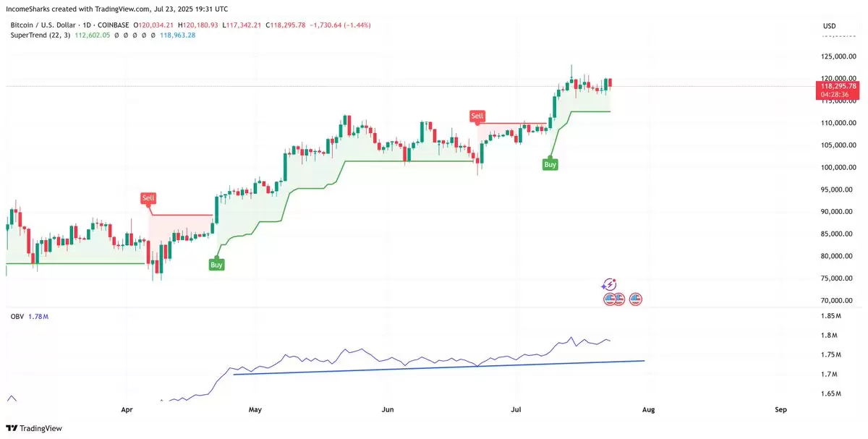Click the USD currency label on the price axis
Image resolution: width=868 pixels, height=439 pixels.
(830, 26)
